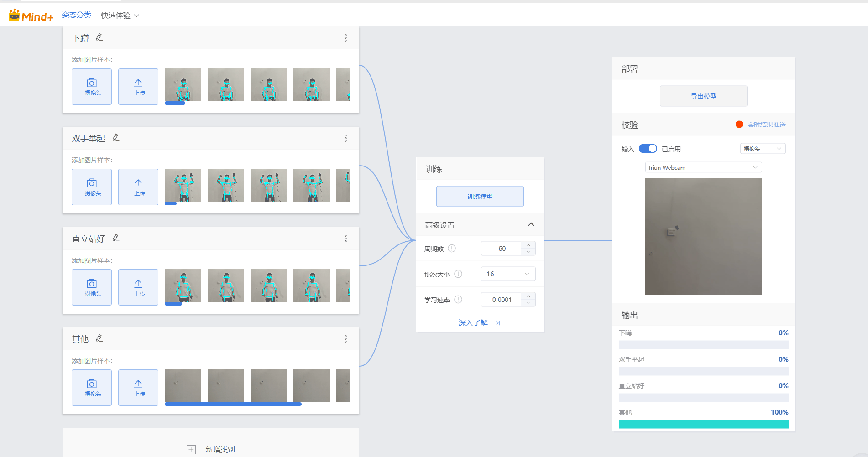
Task: Click the 训练模型 button
Action: point(480,196)
